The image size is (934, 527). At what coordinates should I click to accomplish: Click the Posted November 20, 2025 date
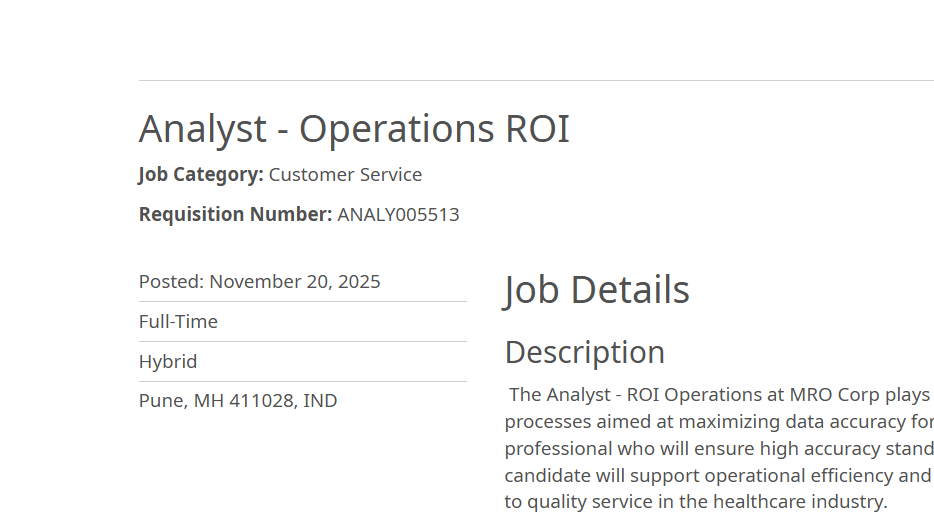pos(259,282)
